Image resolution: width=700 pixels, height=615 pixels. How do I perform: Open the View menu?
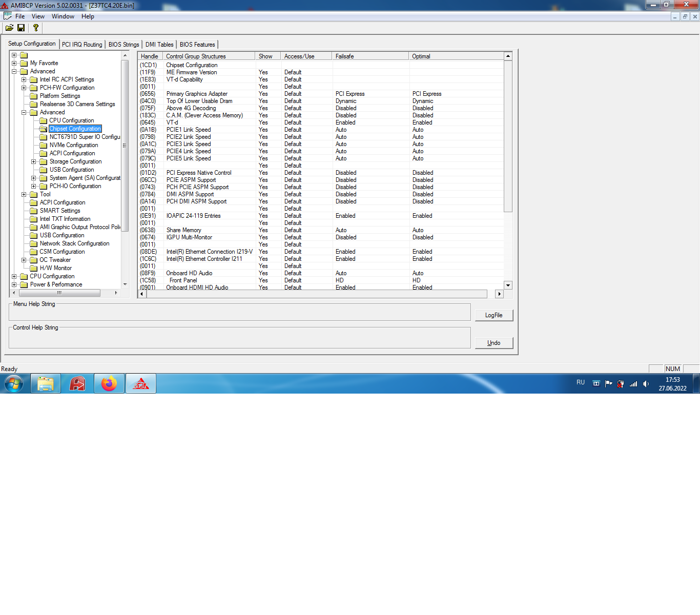[x=38, y=16]
